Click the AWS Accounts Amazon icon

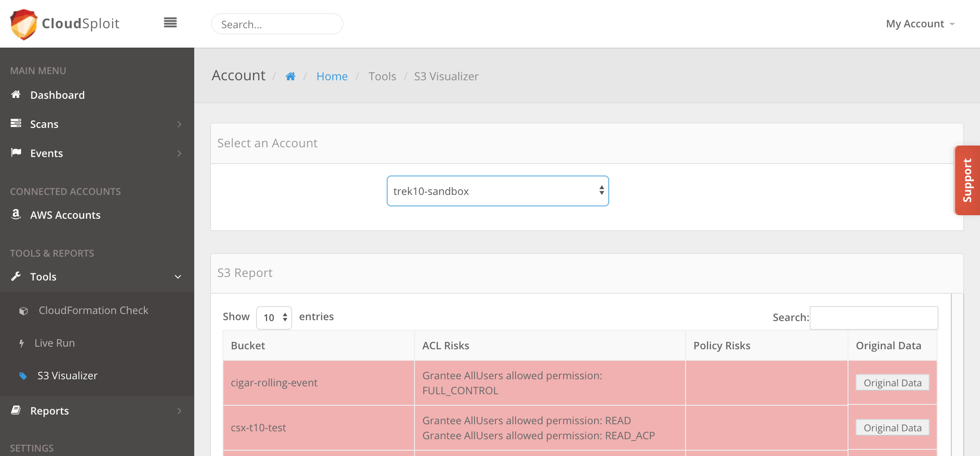point(16,214)
